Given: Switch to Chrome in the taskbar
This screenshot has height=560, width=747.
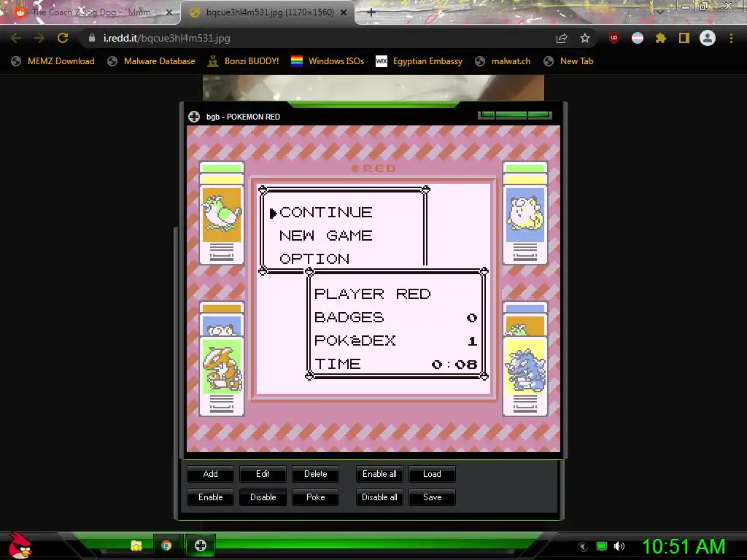Looking at the screenshot, I should [166, 545].
